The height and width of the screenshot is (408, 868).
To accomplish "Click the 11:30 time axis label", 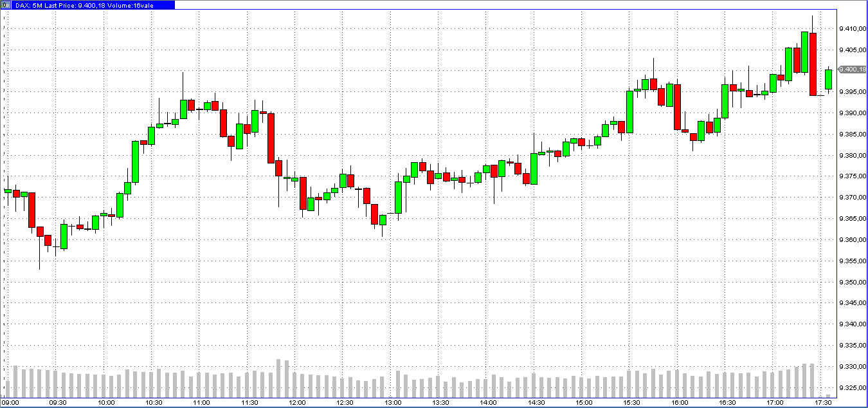I will point(249,403).
